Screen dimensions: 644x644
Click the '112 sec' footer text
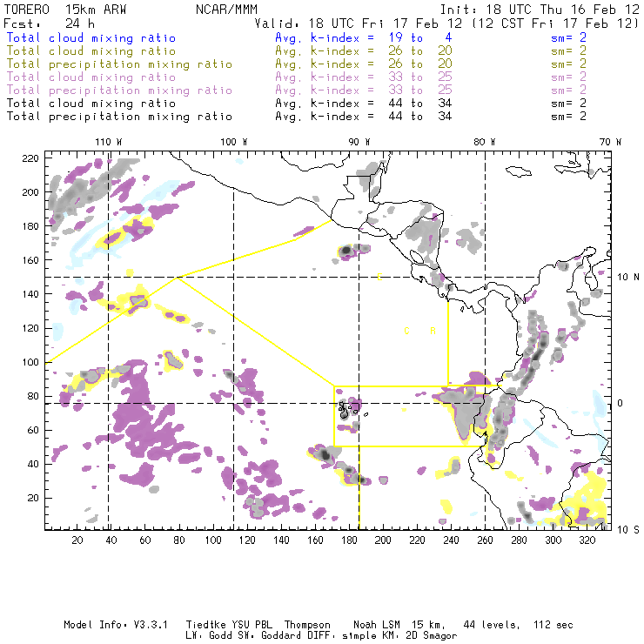click(553, 625)
